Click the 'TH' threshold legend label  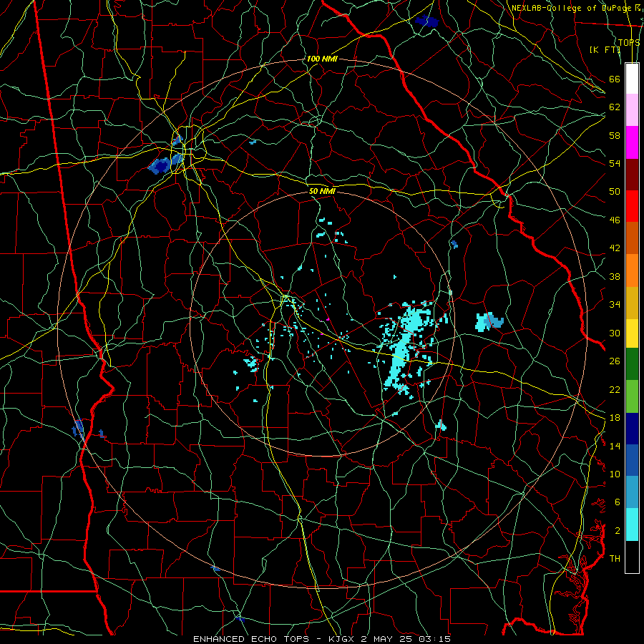pos(615,559)
